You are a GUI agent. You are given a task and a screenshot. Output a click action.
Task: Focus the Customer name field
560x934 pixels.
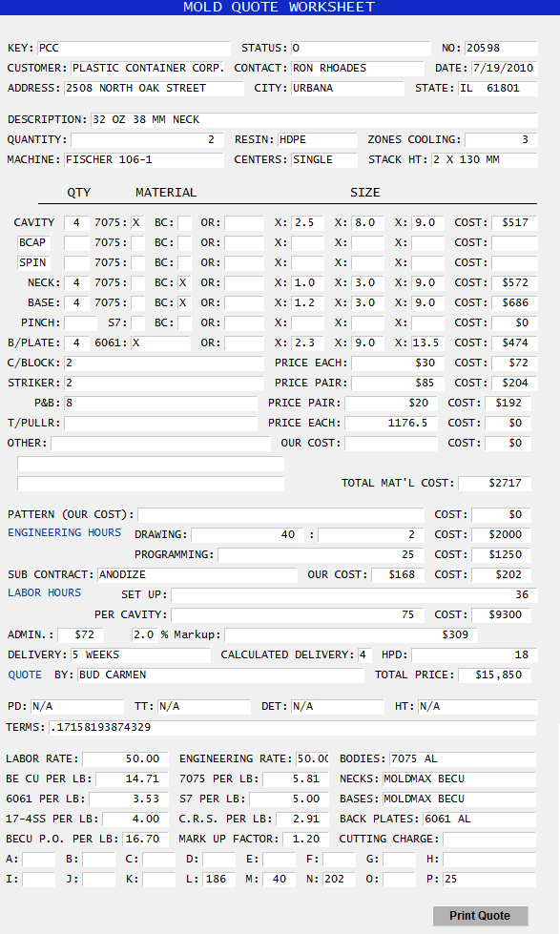click(x=148, y=68)
